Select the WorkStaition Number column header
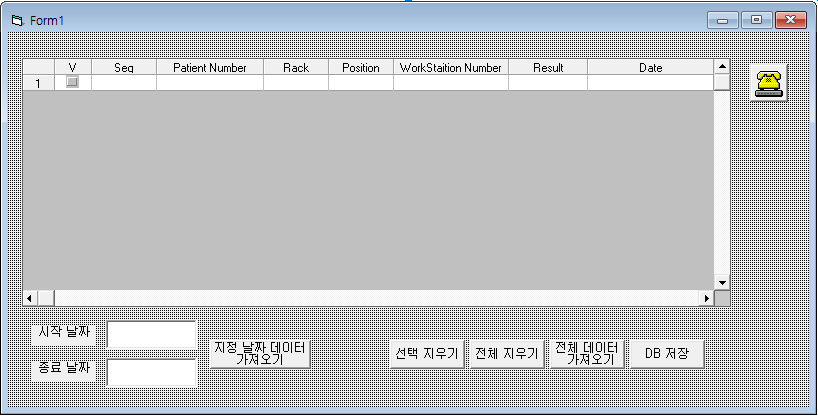Screen dimensions: 818x416 (x=451, y=67)
